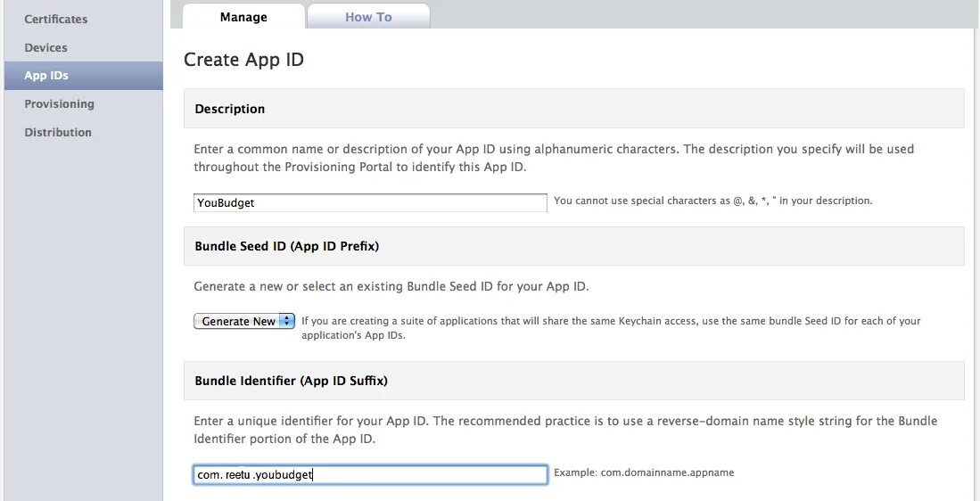Click the special characters warning text
This screenshot has height=501, width=980.
coord(712,201)
